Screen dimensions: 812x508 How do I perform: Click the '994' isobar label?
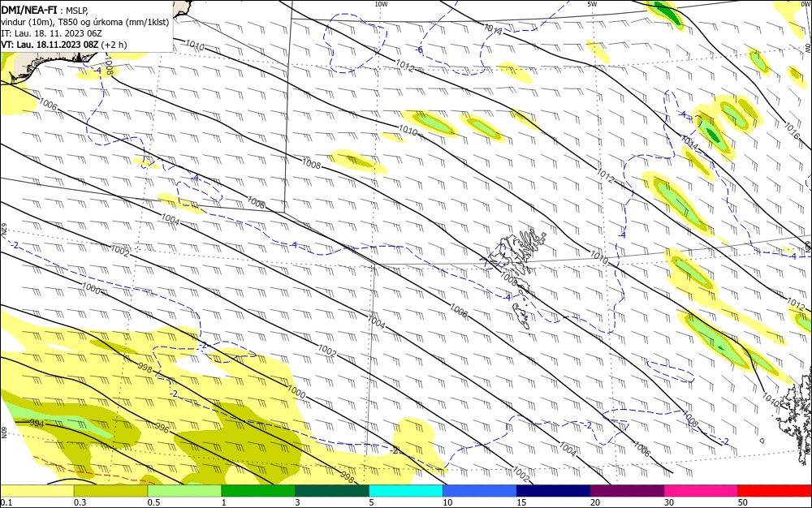[37, 423]
